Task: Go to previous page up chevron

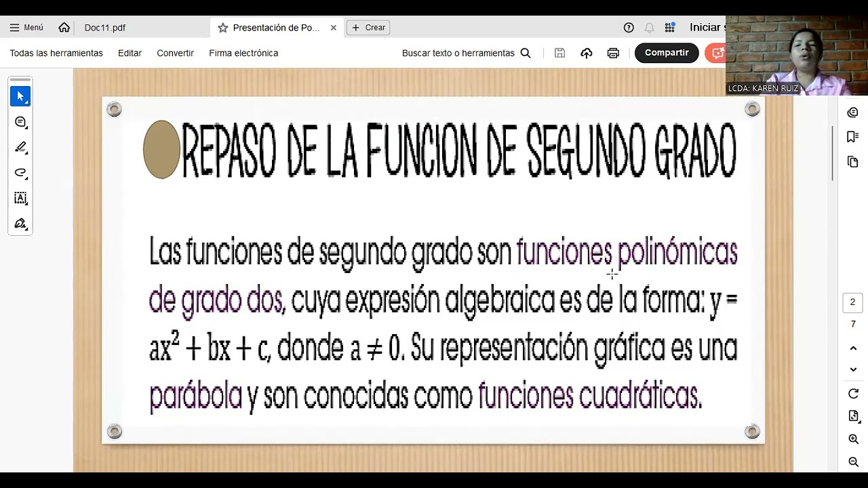Action: [853, 348]
